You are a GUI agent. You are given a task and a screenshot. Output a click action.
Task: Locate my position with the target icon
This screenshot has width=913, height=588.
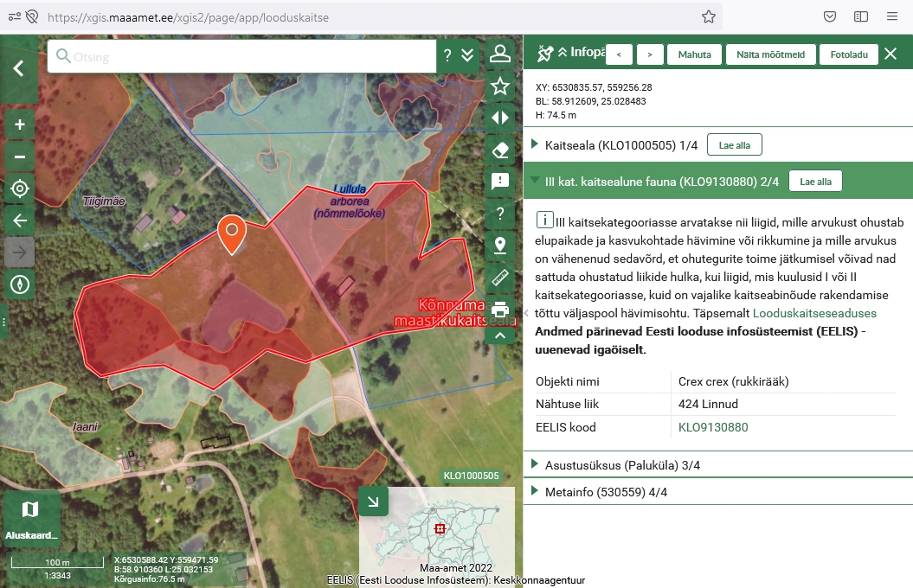click(x=20, y=189)
